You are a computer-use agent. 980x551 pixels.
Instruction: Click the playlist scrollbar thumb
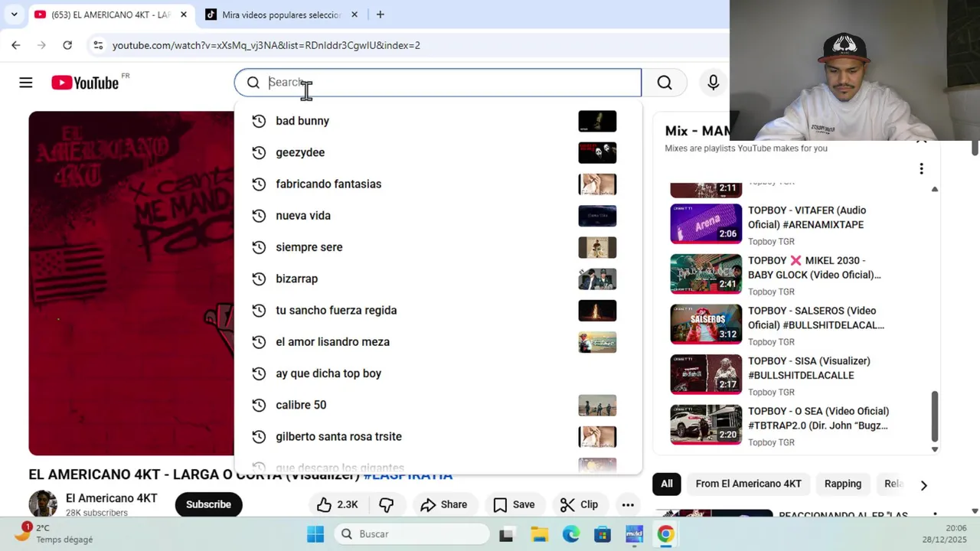(x=934, y=417)
